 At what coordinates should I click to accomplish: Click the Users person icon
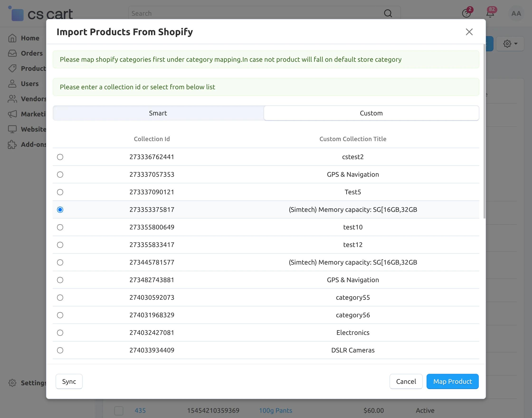(x=12, y=84)
